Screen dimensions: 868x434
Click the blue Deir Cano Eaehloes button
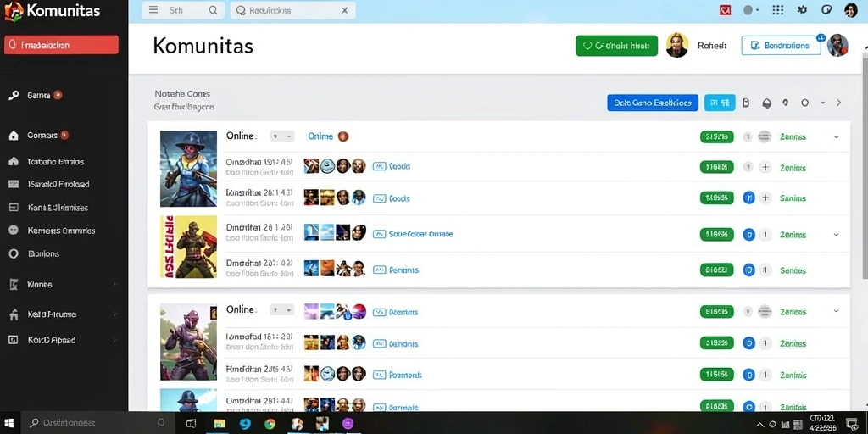[x=653, y=103]
